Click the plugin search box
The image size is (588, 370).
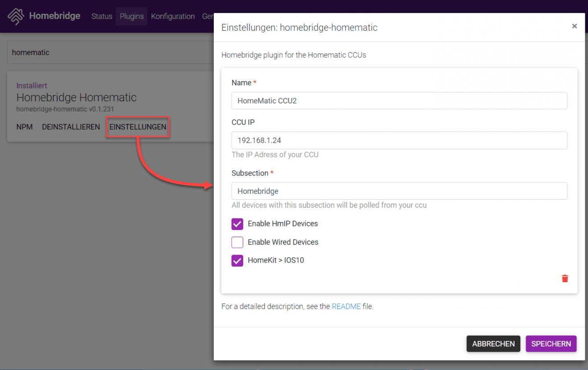[110, 53]
